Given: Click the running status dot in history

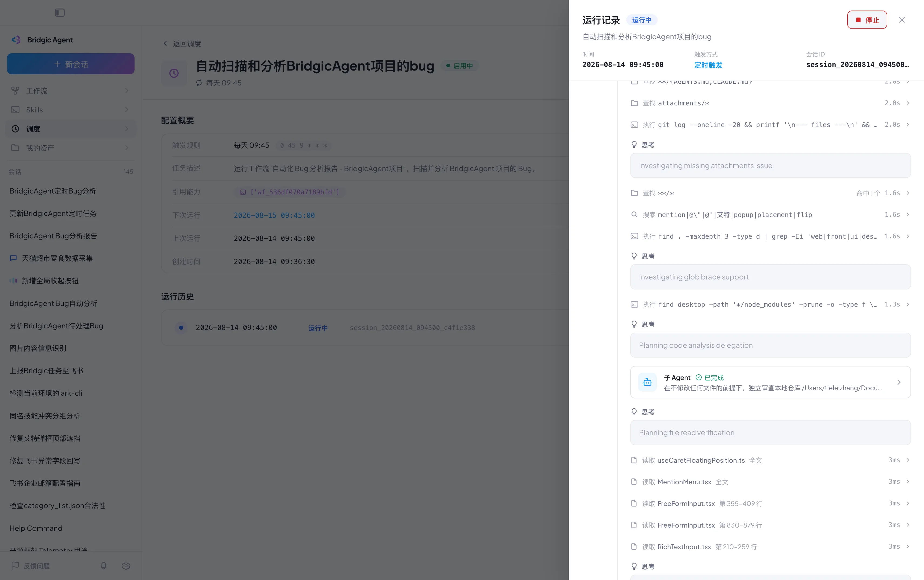Looking at the screenshot, I should [x=181, y=328].
